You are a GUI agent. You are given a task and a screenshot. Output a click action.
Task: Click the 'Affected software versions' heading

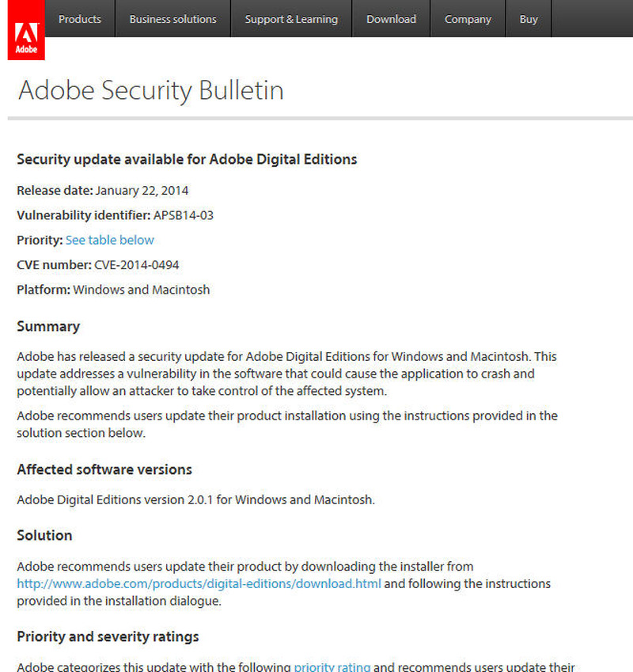pos(104,469)
